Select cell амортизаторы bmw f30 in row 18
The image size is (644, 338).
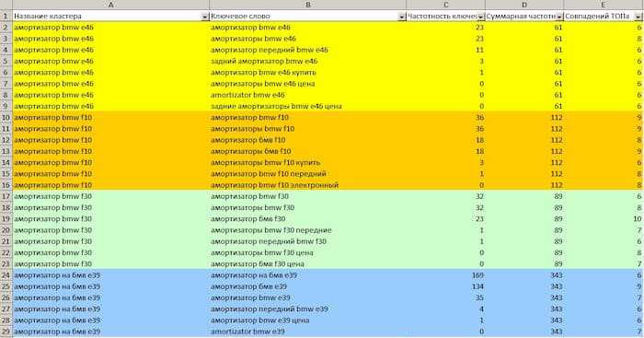[307, 208]
